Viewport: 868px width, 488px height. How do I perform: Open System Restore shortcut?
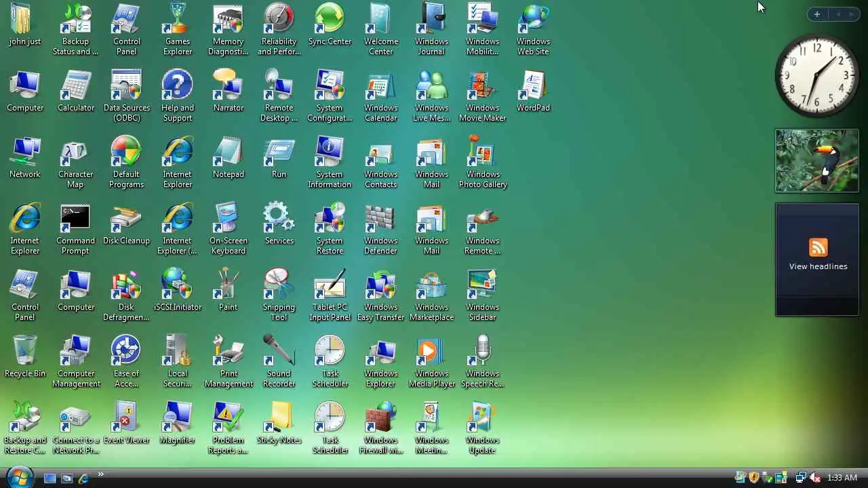point(330,229)
